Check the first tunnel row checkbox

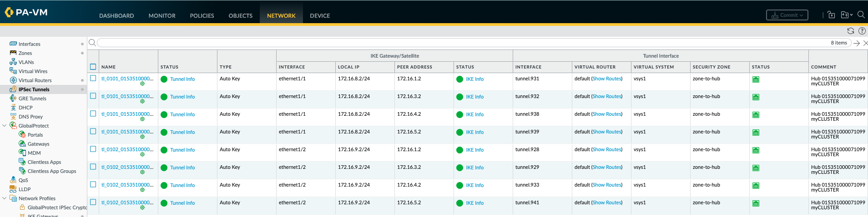(93, 78)
